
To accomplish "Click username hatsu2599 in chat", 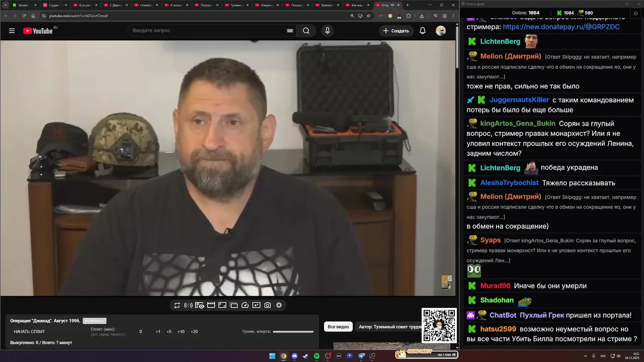I will pyautogui.click(x=498, y=329).
